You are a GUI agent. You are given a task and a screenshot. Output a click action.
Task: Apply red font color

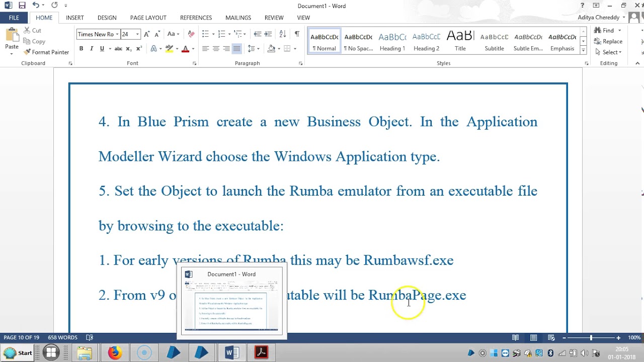coord(185,49)
